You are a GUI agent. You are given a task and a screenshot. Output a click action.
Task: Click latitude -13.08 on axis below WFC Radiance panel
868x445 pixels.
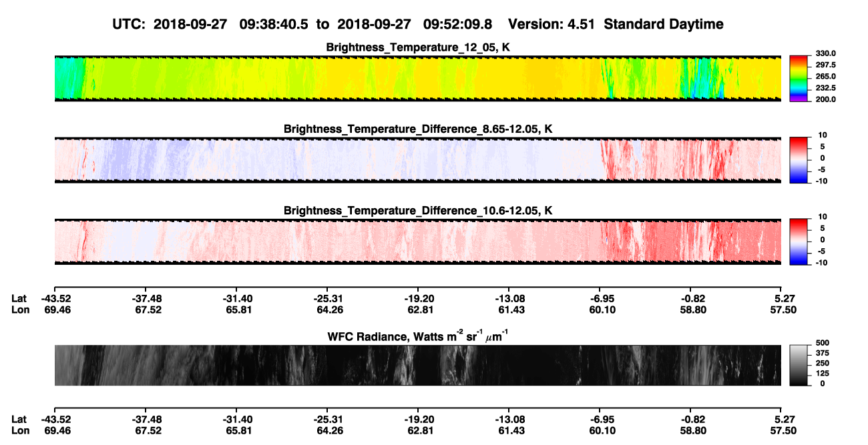tap(511, 419)
